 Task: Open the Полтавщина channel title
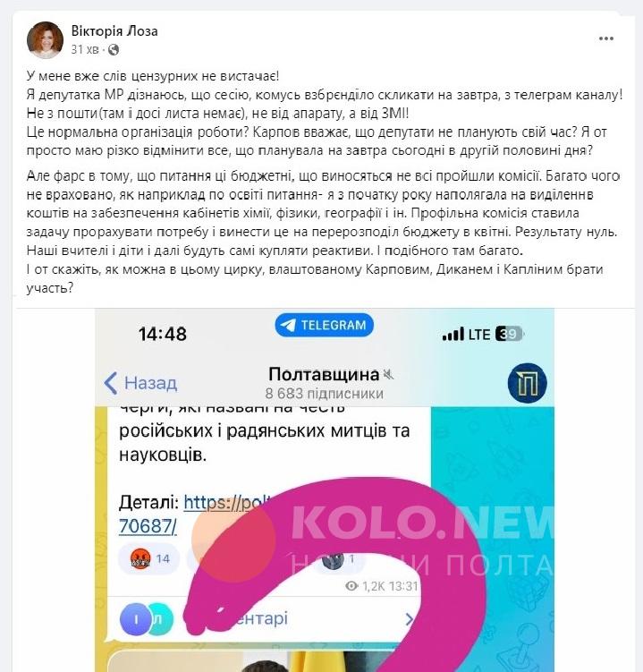pos(324,375)
